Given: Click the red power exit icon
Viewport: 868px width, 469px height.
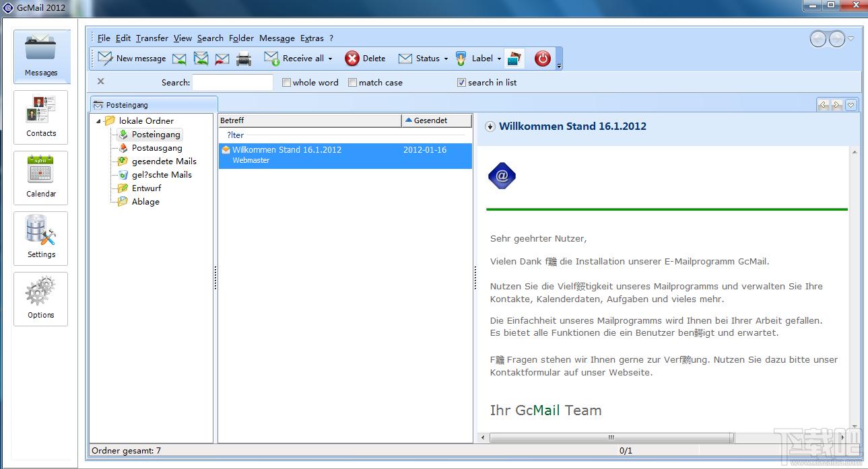Looking at the screenshot, I should point(543,59).
